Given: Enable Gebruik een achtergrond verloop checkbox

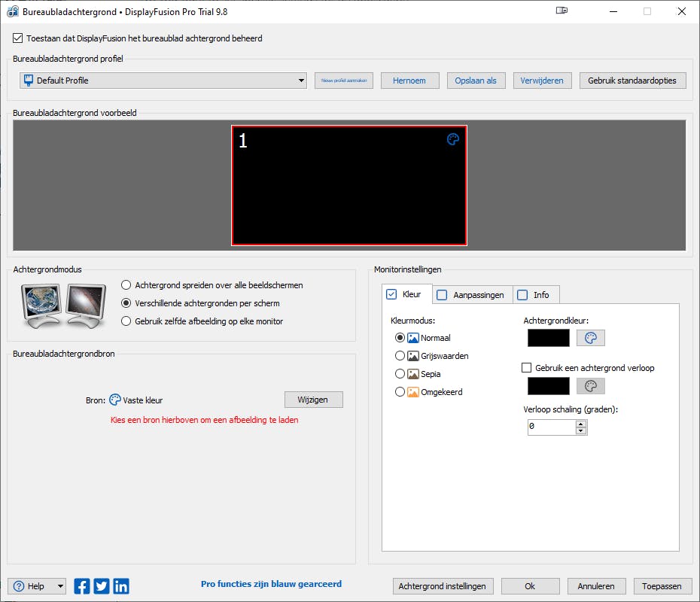Looking at the screenshot, I should click(x=526, y=368).
